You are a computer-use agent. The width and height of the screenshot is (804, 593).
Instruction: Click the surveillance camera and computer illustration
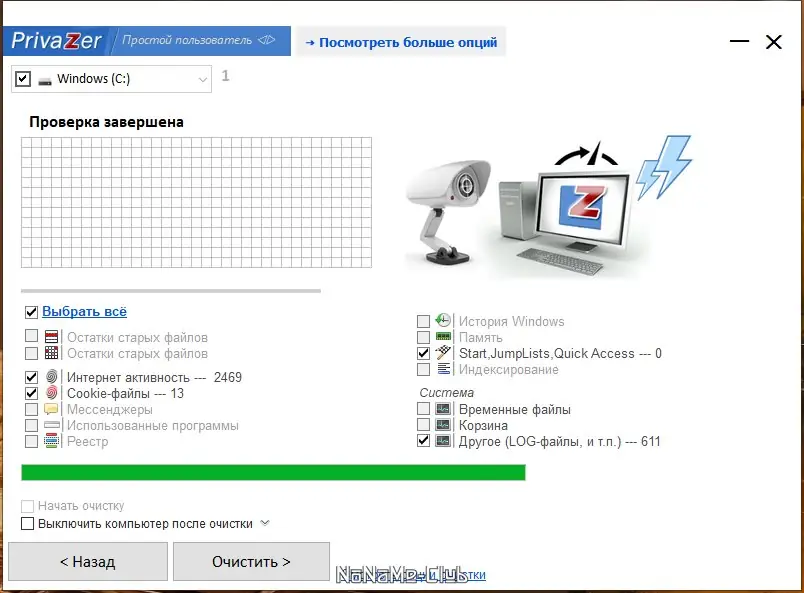pyautogui.click(x=549, y=205)
